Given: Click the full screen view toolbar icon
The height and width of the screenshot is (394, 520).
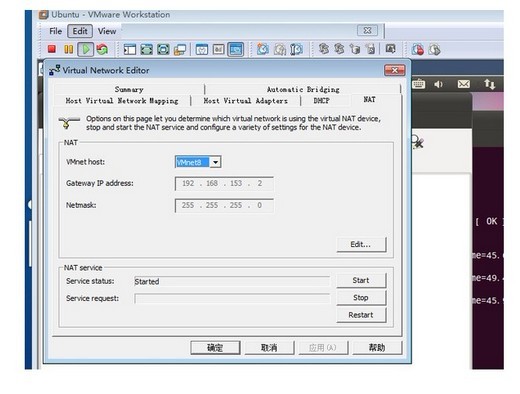Looking at the screenshot, I should coord(147,49).
